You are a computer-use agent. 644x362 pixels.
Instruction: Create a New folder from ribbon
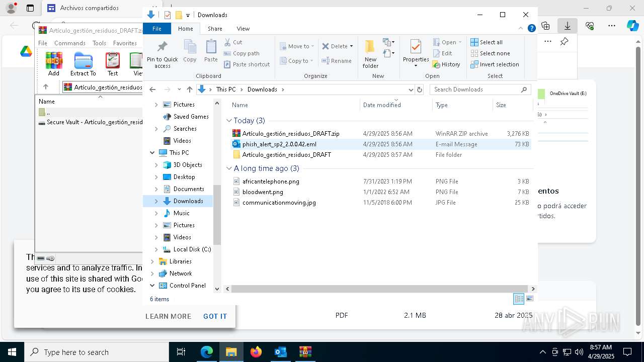[x=370, y=54]
